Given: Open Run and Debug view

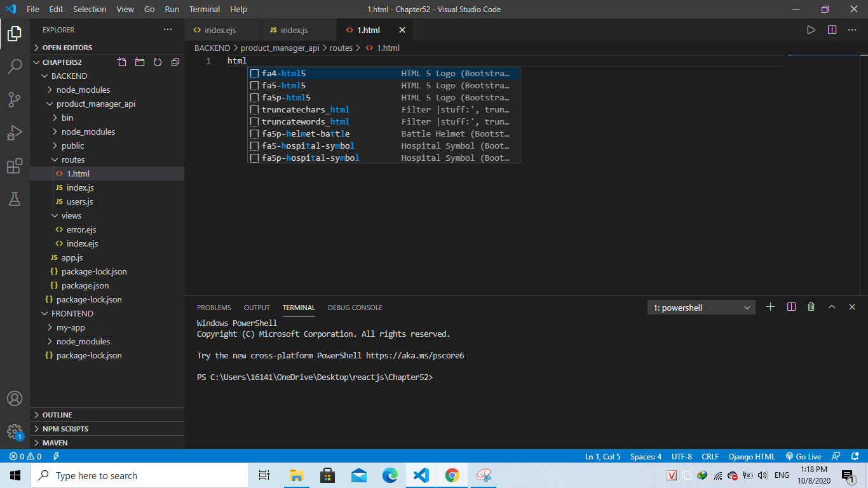Looking at the screenshot, I should (15, 133).
